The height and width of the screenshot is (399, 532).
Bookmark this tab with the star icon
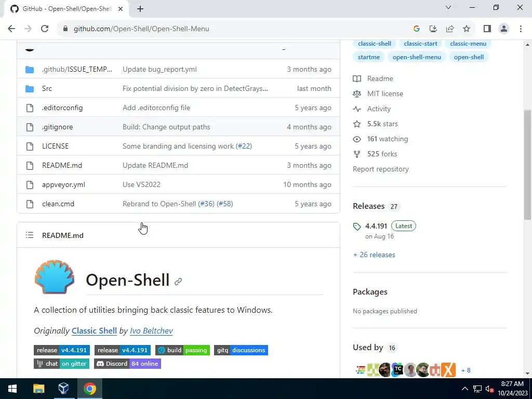pos(467,29)
